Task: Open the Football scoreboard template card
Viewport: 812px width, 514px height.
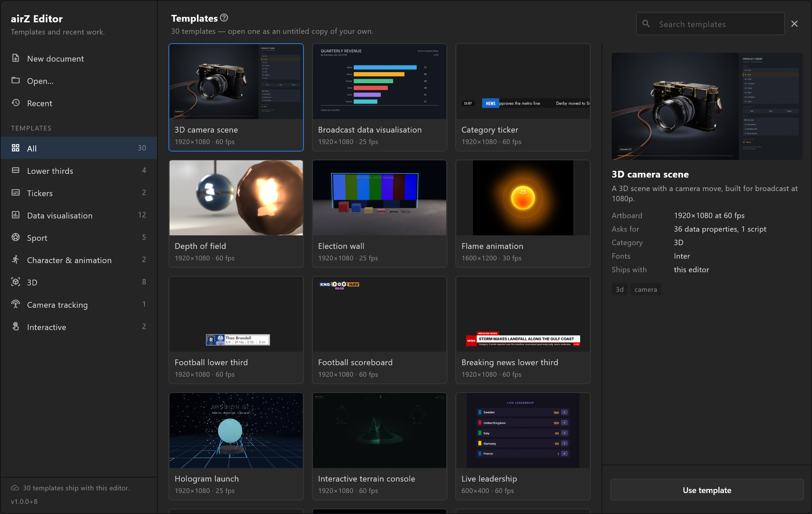Action: (380, 330)
